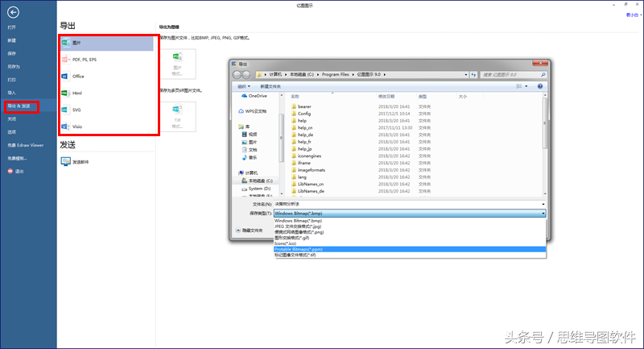Open the imageformats folder

311,170
